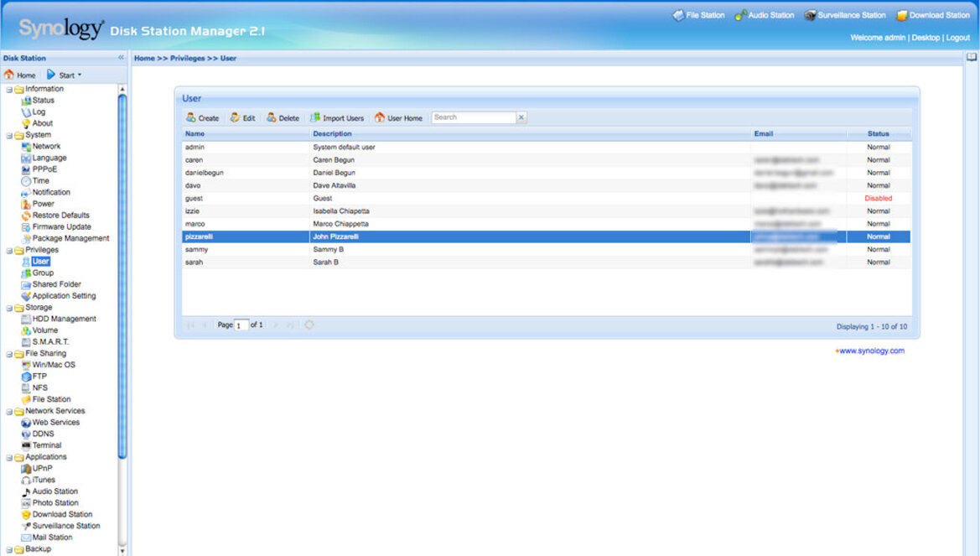Collapse the File Sharing folder

(9, 354)
